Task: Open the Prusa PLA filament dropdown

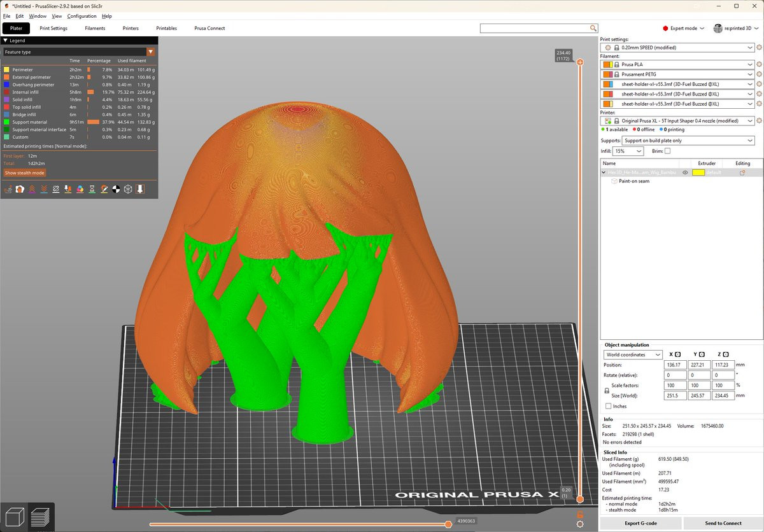Action: (x=677, y=64)
